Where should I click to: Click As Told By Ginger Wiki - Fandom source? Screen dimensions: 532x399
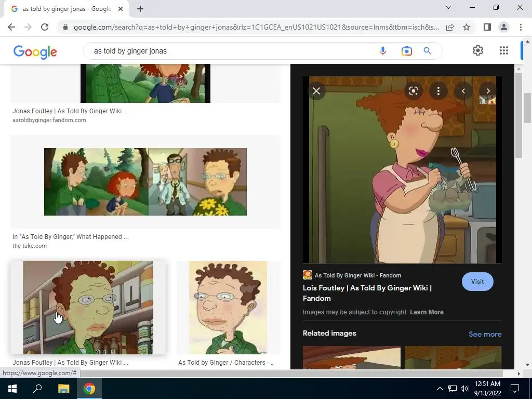coord(352,275)
